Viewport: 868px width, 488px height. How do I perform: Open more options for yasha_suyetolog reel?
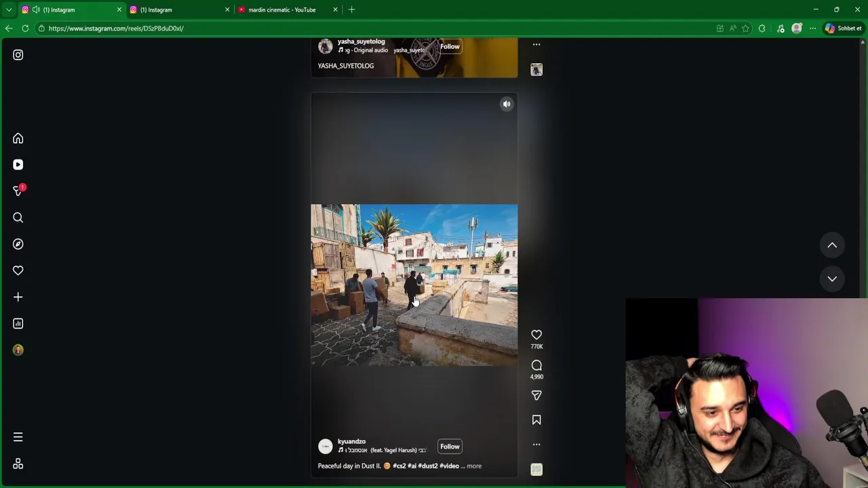point(536,45)
